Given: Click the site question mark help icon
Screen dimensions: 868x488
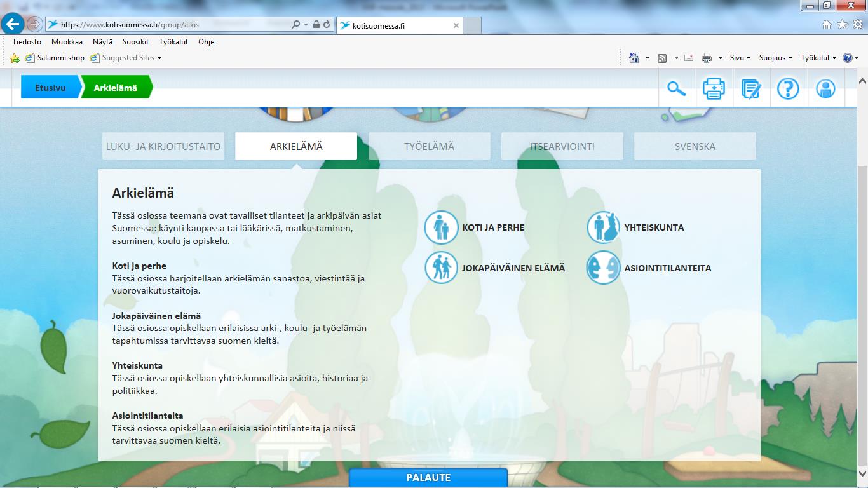Looking at the screenshot, I should tap(788, 88).
